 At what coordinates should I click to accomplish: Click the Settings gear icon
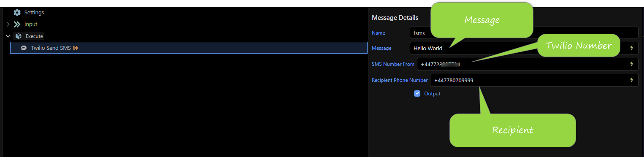click(x=17, y=13)
